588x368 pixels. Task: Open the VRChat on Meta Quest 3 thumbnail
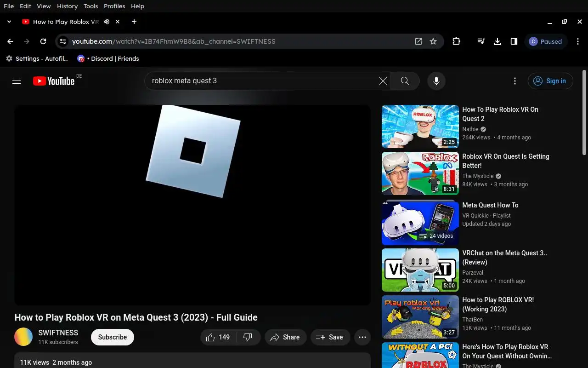(420, 270)
